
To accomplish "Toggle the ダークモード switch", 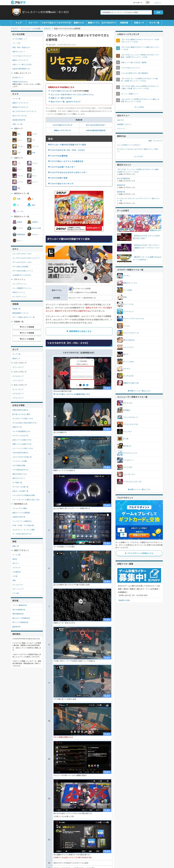I will click(147, 2).
